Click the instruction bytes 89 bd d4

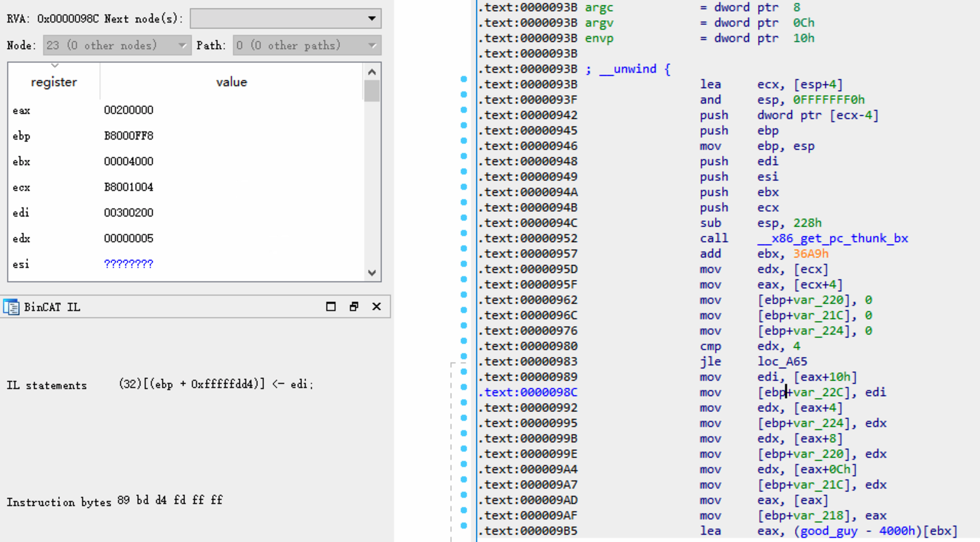[170, 500]
